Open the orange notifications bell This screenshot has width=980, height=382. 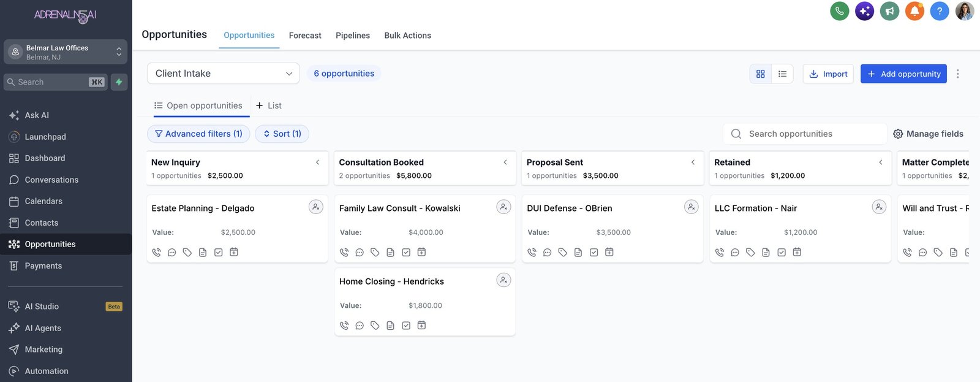(x=914, y=10)
